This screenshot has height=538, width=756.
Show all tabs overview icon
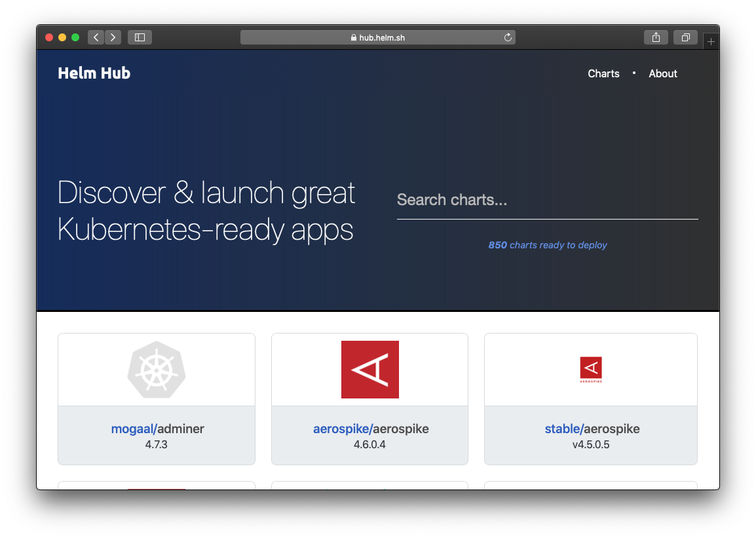pos(685,37)
